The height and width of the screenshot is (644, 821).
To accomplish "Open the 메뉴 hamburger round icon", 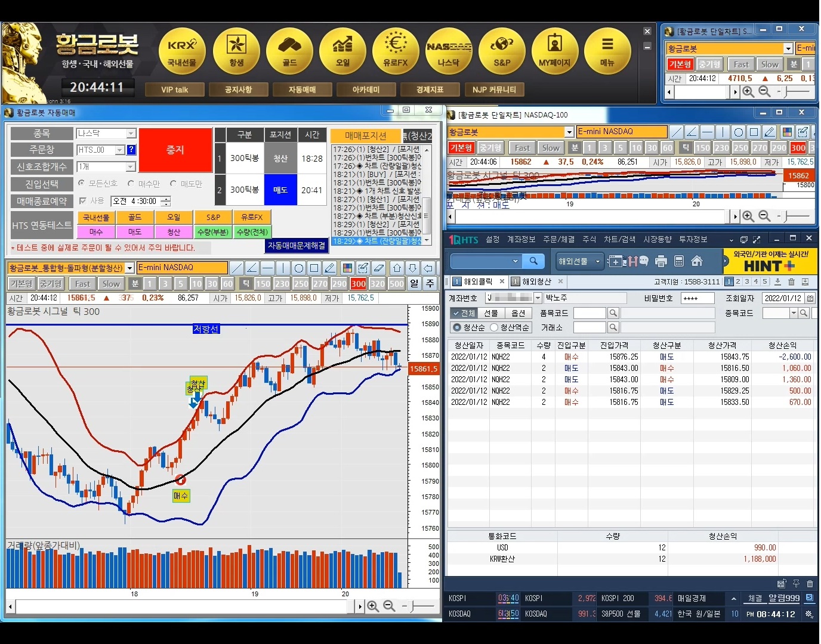I will (x=607, y=50).
